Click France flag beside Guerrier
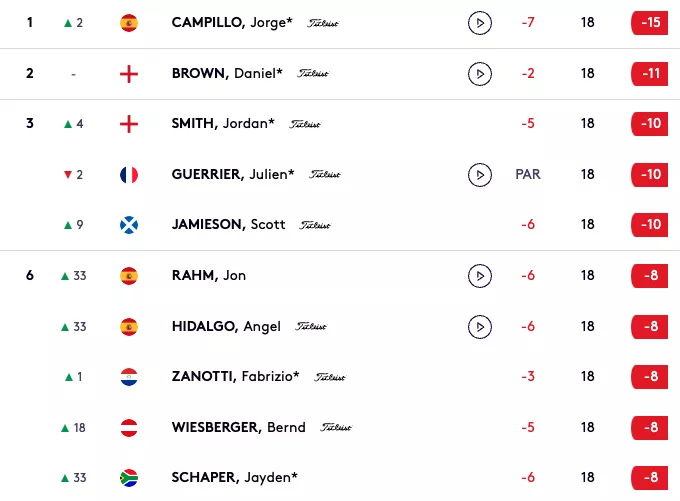Viewport: 680px width, 501px height. point(129,175)
